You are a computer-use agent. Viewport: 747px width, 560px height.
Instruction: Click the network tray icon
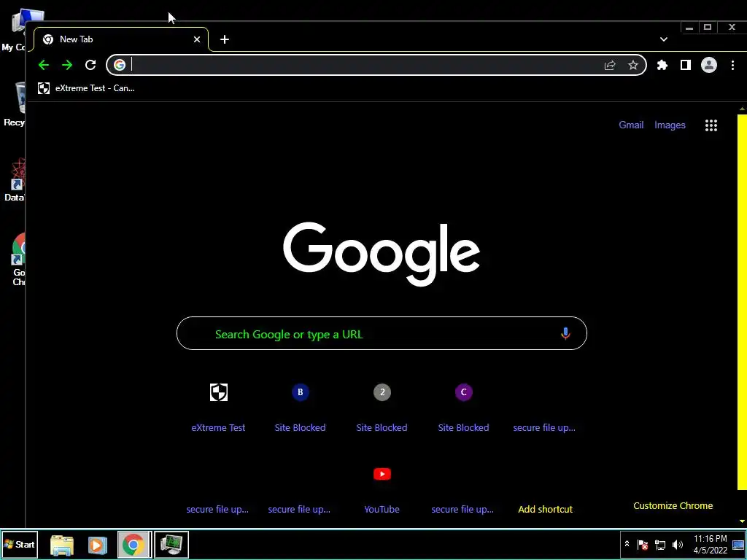[659, 544]
